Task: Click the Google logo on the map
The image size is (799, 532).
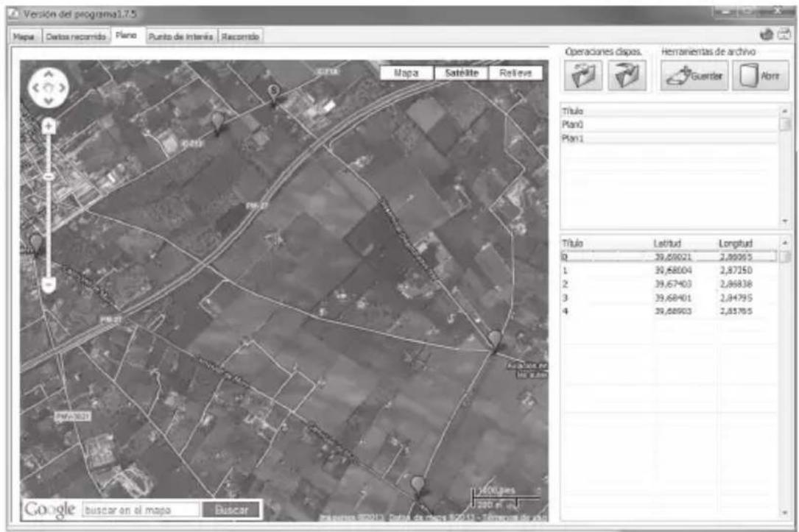Action: [x=49, y=509]
